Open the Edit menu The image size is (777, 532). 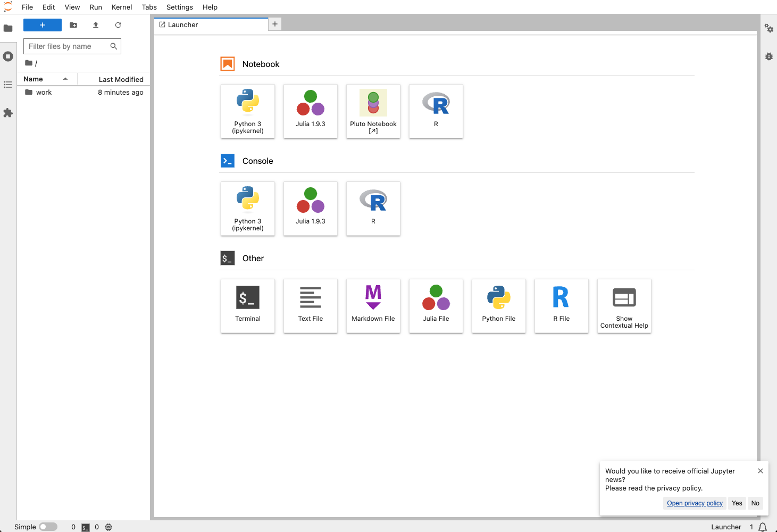point(49,7)
